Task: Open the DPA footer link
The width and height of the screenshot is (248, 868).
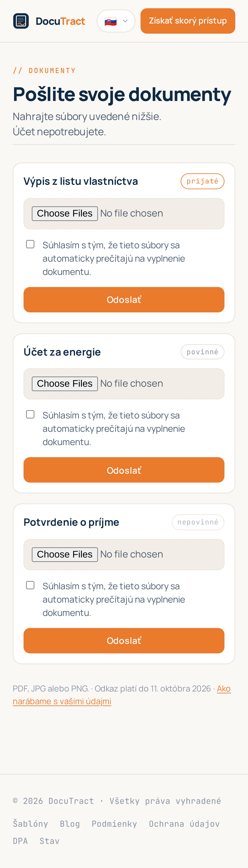Action: click(20, 841)
